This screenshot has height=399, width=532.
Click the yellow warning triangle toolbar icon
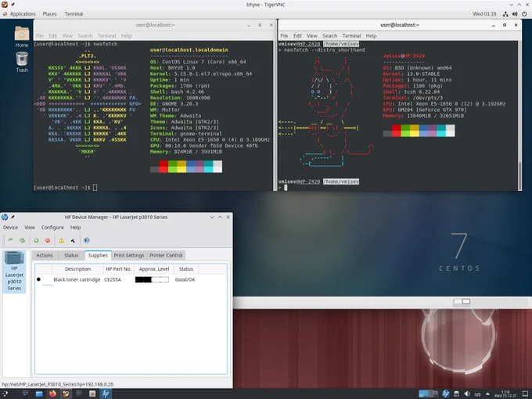click(61, 240)
